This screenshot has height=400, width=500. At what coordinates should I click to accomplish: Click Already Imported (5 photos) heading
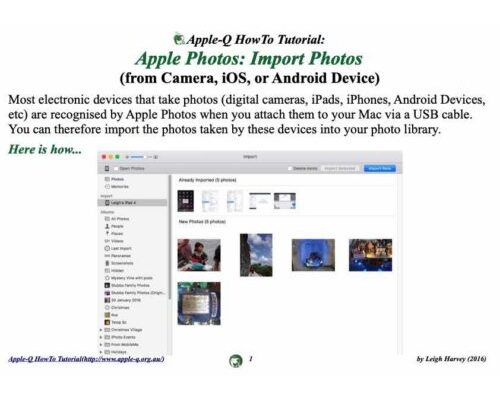click(x=207, y=180)
